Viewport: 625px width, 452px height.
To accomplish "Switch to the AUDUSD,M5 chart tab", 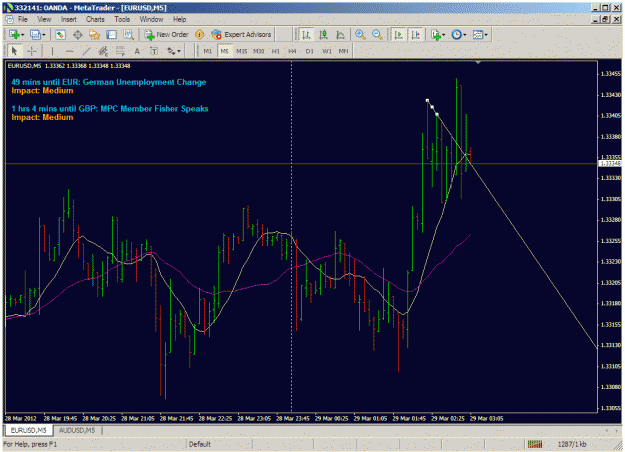I will tap(77, 430).
